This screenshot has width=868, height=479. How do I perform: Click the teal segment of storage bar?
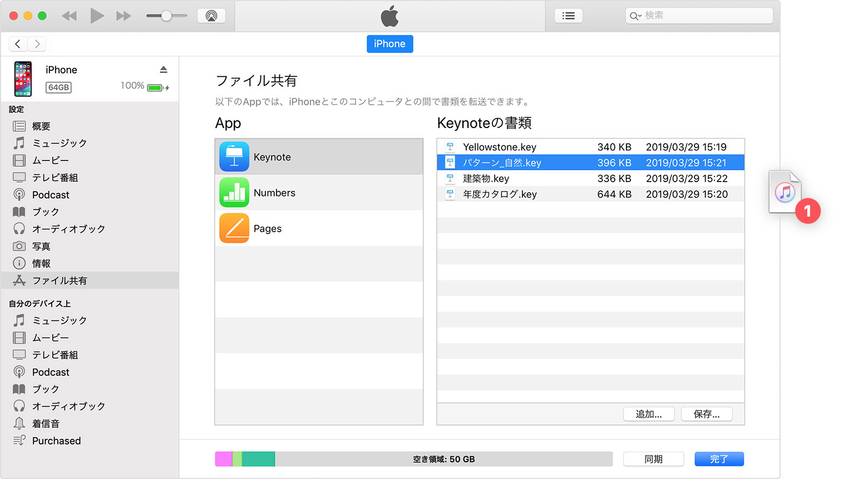click(x=258, y=459)
